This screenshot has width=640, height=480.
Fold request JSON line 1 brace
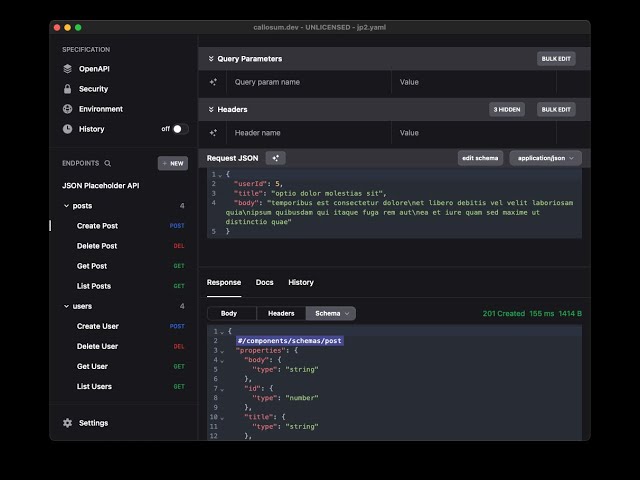click(220, 175)
